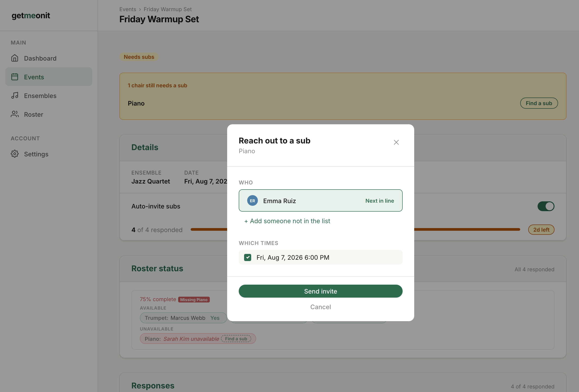The image size is (579, 392).
Task: Toggle the Auto-invite subs switch
Action: [x=546, y=206]
